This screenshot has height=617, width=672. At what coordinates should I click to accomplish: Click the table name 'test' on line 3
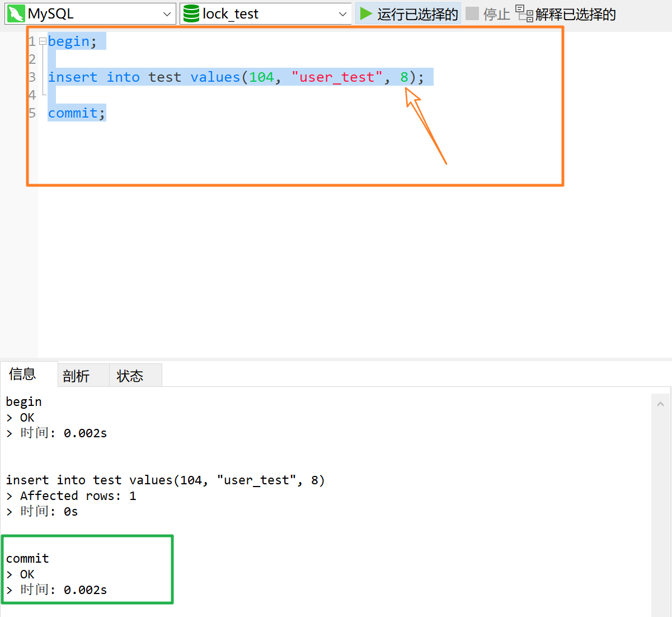pos(165,77)
